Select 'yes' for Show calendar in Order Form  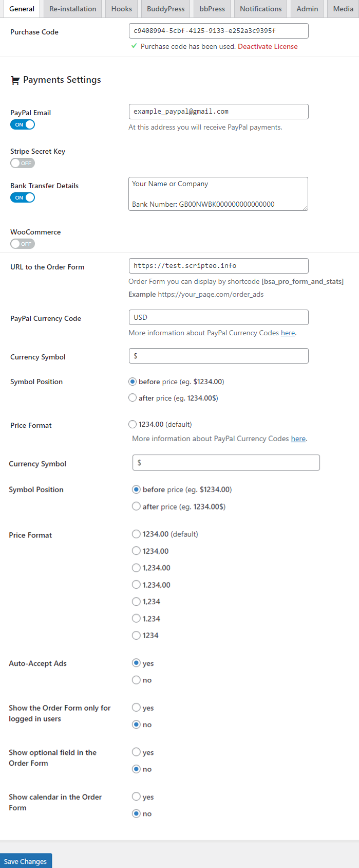click(x=136, y=797)
